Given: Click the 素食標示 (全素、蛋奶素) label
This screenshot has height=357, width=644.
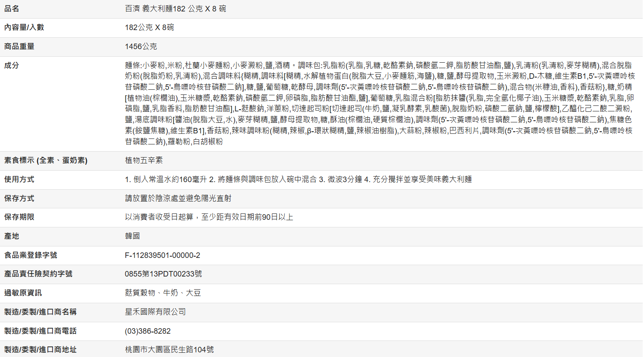Looking at the screenshot, I should pos(46,161).
